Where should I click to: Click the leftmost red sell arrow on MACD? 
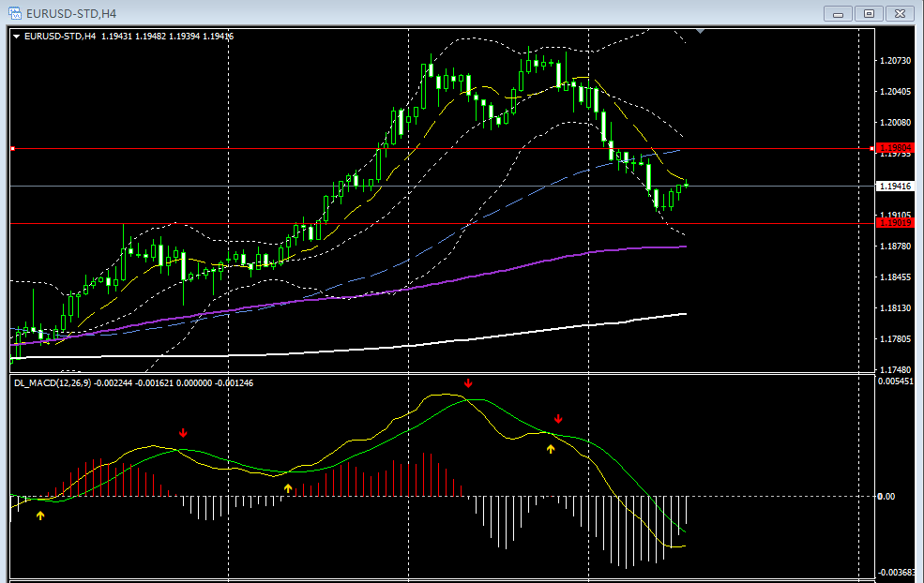coord(184,432)
